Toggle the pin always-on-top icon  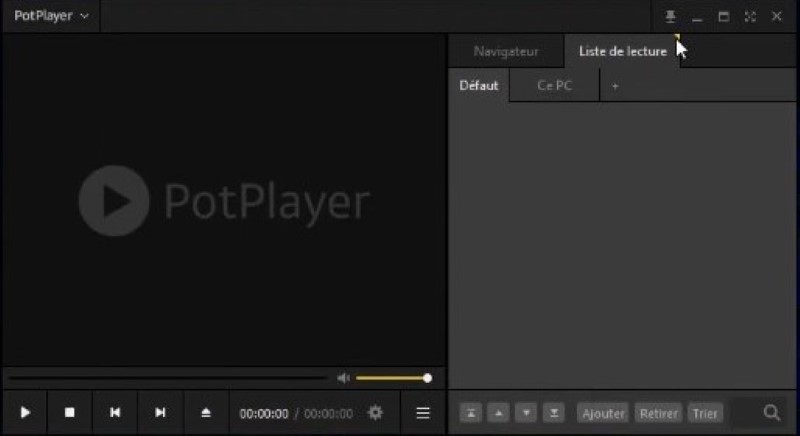pyautogui.click(x=671, y=17)
